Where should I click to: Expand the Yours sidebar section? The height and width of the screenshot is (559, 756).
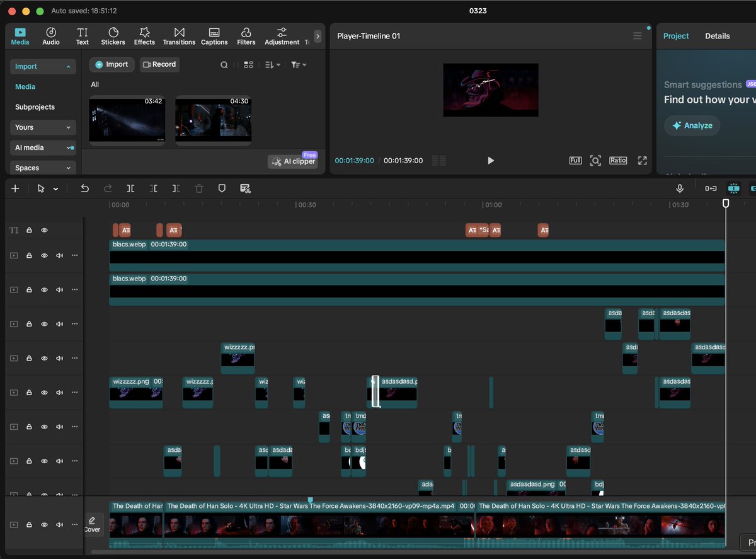pos(43,127)
